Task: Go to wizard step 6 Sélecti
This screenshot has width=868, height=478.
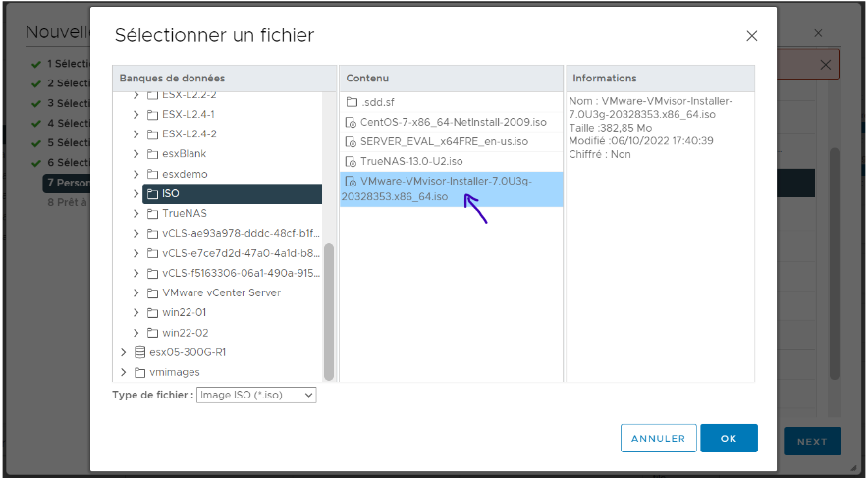Action: [61, 163]
